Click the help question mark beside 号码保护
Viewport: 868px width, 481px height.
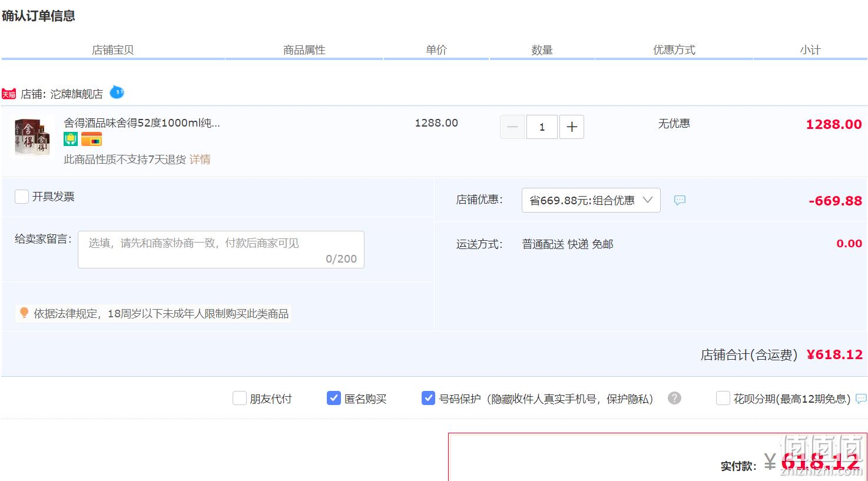coord(674,399)
